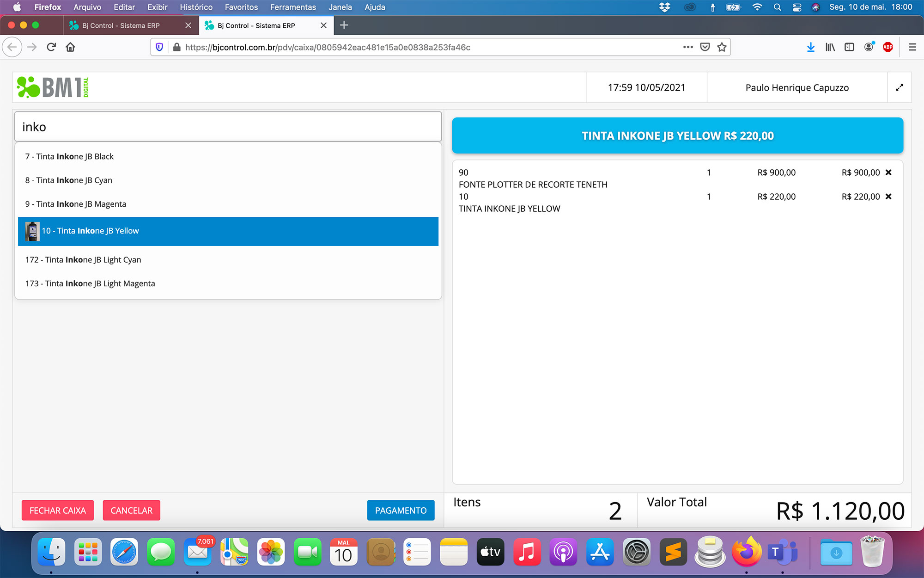Select Tinta Inkone JB Black suggestion
Screen dimensions: 924x578
coord(69,156)
